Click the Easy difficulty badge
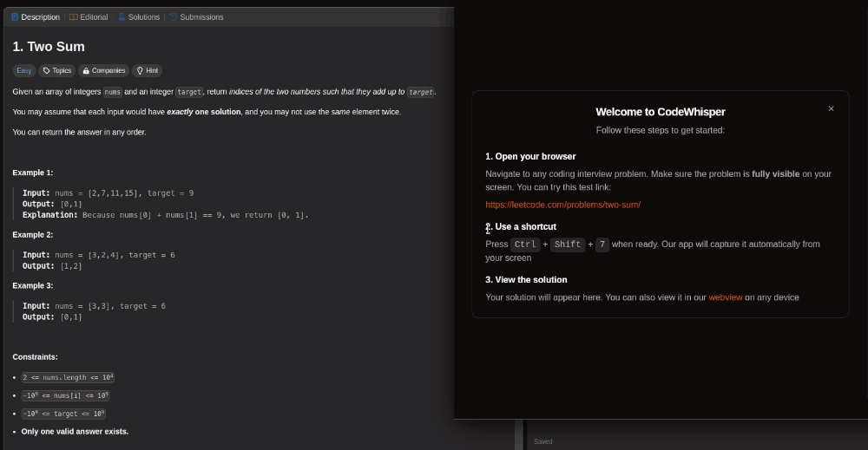868x450 pixels. click(23, 71)
